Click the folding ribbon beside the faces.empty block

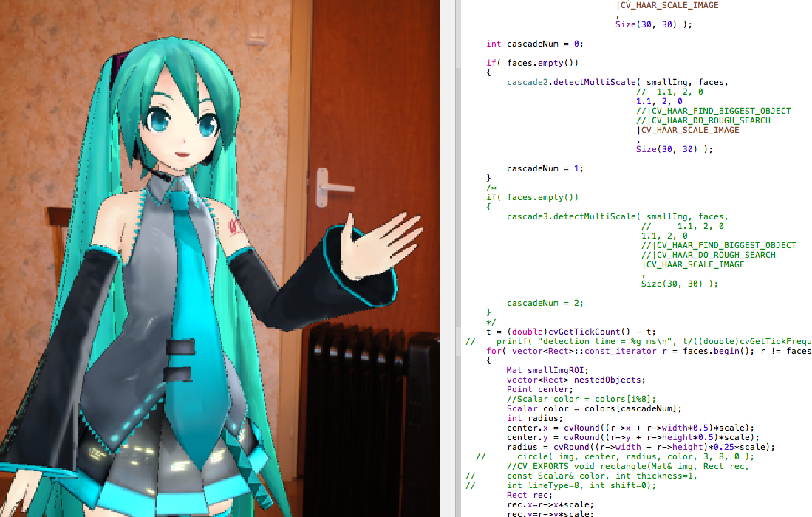458,196
